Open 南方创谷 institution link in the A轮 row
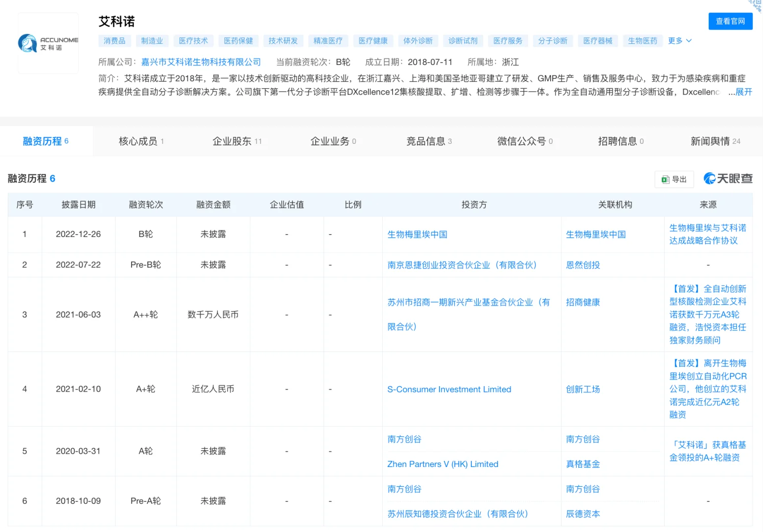763x532 pixels. click(583, 439)
